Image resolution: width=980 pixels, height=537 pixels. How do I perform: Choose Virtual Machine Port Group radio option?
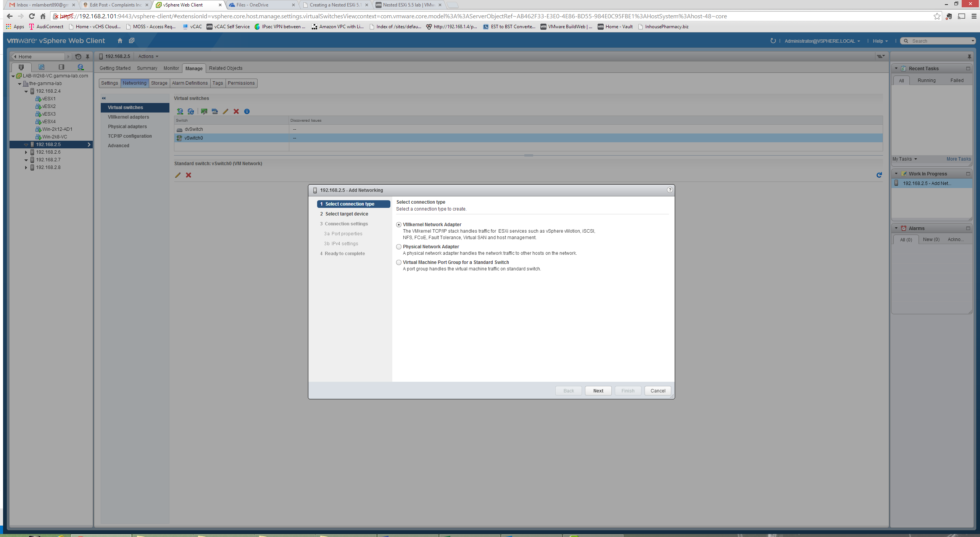click(399, 262)
